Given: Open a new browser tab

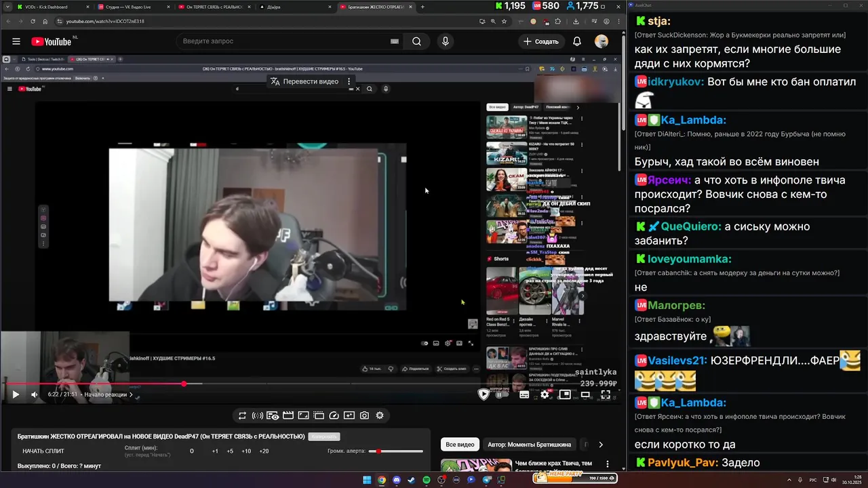Looking at the screenshot, I should (422, 7).
